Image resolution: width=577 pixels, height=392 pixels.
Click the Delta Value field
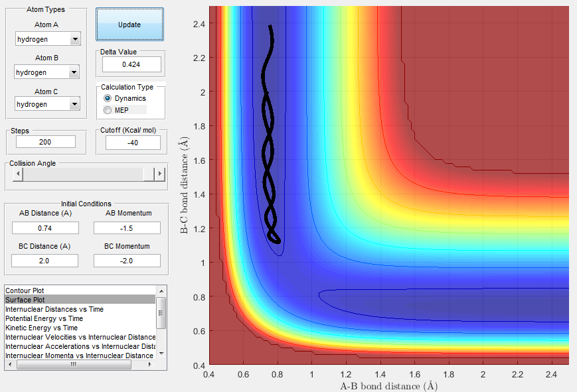(131, 64)
